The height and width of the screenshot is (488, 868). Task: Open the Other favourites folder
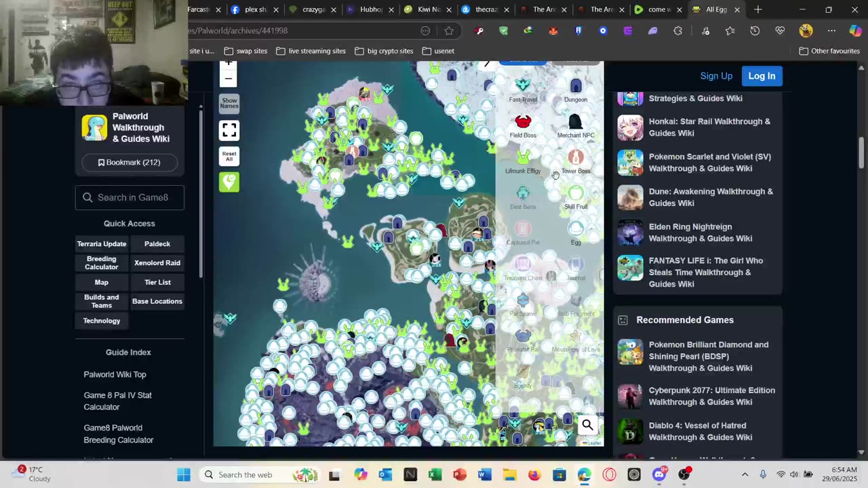point(829,51)
